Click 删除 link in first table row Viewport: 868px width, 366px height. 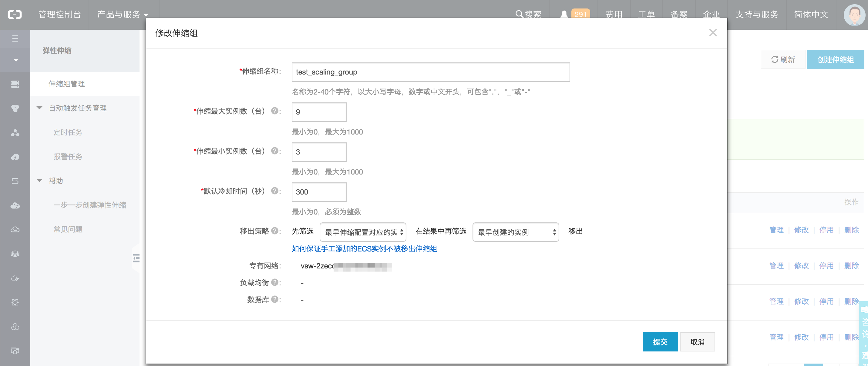[x=852, y=230]
